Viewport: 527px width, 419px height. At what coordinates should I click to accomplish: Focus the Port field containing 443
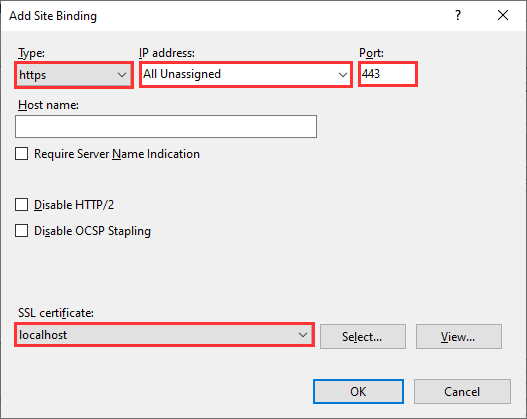(x=388, y=74)
